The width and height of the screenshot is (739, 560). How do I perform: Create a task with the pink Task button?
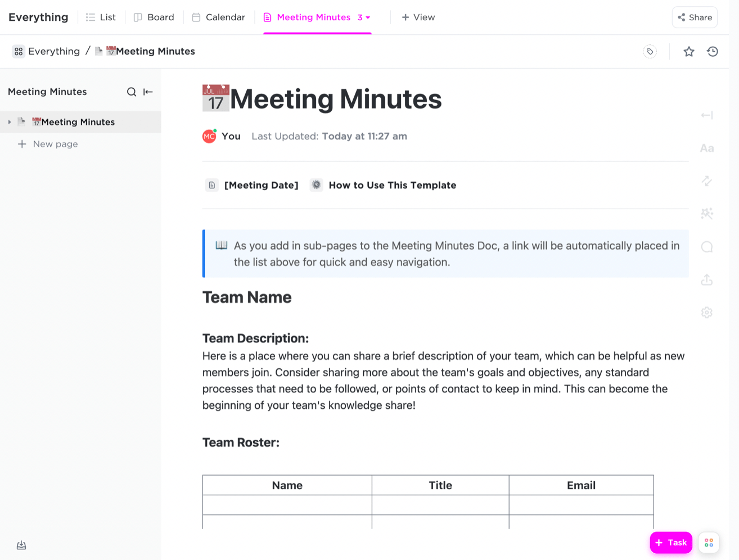coord(670,543)
